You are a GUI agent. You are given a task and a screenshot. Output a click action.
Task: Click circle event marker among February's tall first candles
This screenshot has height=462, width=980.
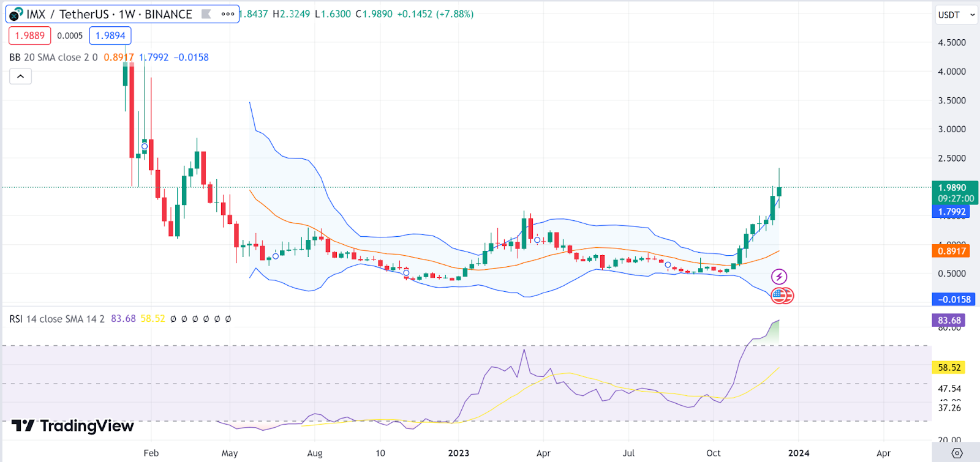tap(145, 146)
